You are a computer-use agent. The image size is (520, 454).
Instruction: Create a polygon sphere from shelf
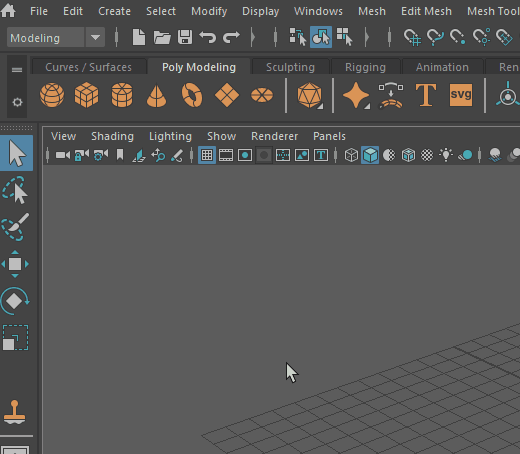[52, 95]
